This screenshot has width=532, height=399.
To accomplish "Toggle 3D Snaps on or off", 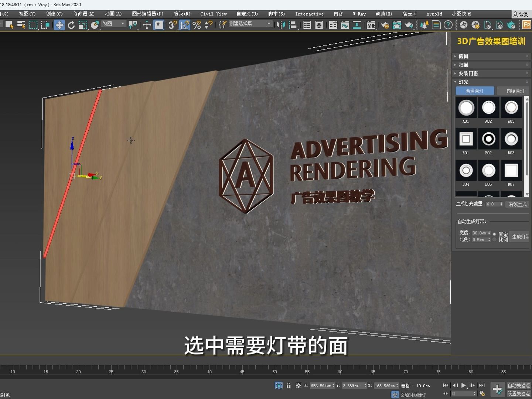I will [x=173, y=25].
